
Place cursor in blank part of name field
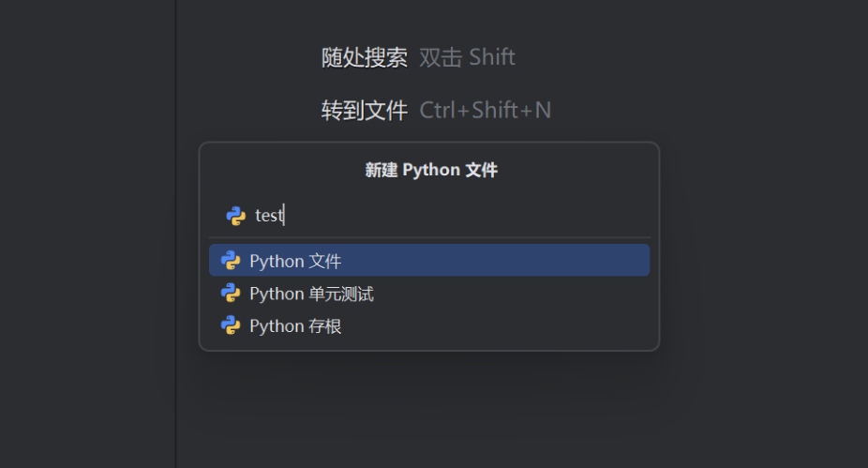click(465, 216)
